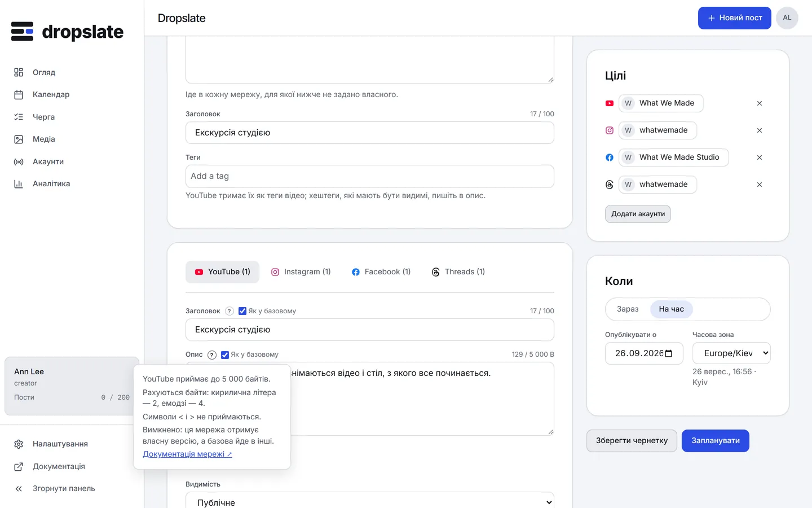Click YouTube icon in Цілі list

(610, 103)
